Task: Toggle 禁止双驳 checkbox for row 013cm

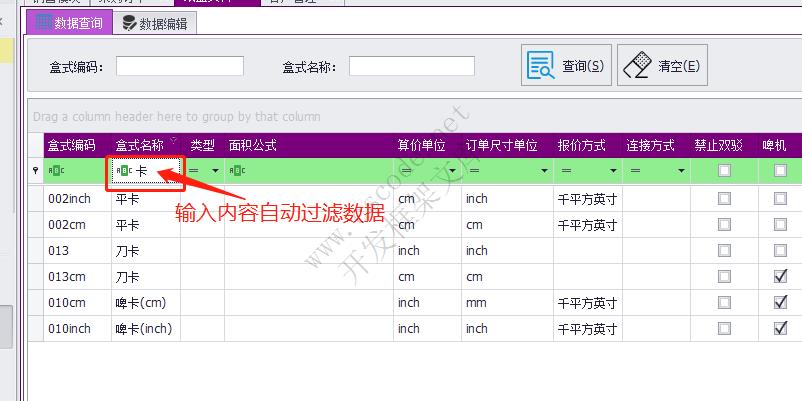Action: click(724, 277)
